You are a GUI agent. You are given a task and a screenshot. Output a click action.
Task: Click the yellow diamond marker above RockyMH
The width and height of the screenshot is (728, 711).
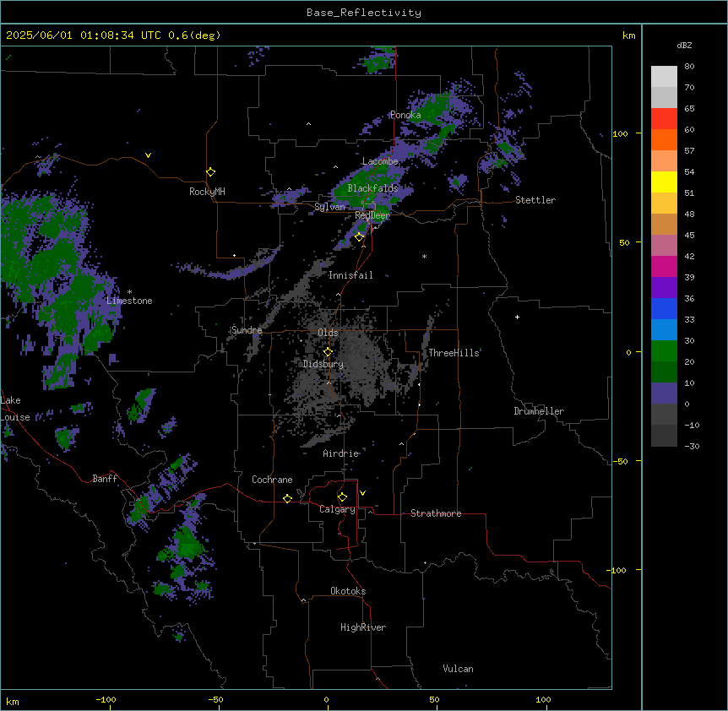click(x=210, y=172)
